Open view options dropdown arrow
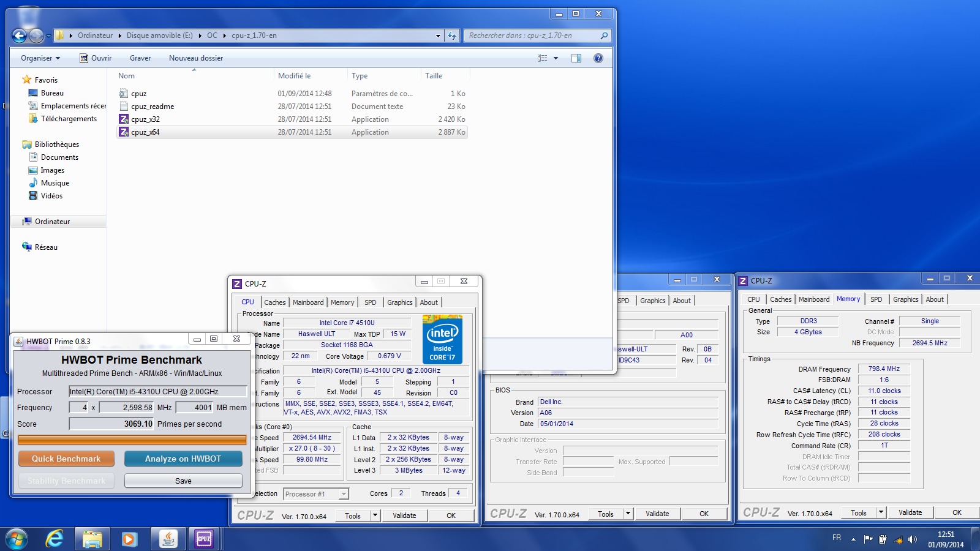This screenshot has width=980, height=551. click(x=556, y=58)
